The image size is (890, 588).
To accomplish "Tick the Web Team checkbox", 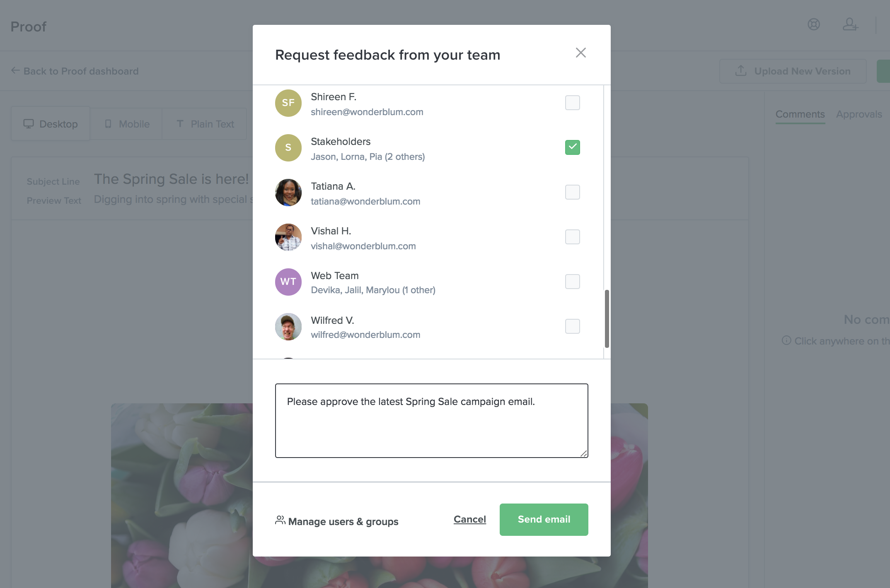I will [572, 282].
